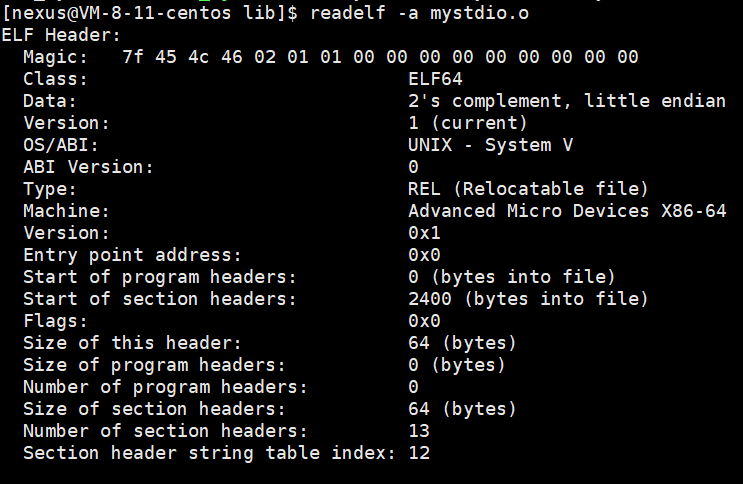Click the ABI Version label
Screen dimensions: 743x484
(x=89, y=167)
